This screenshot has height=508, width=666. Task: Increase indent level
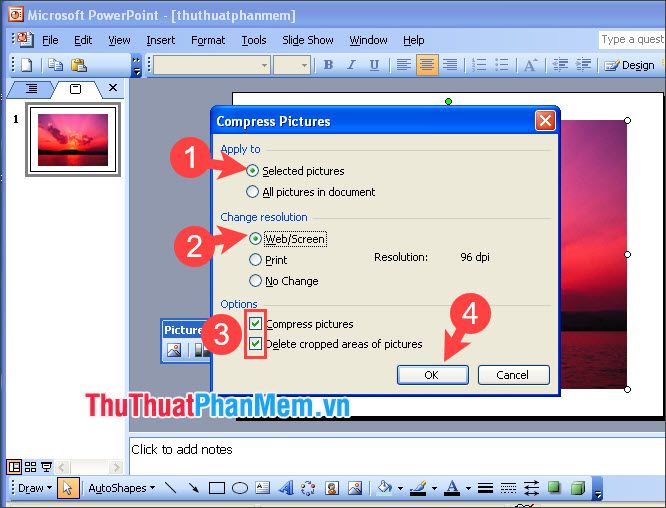coord(583,65)
